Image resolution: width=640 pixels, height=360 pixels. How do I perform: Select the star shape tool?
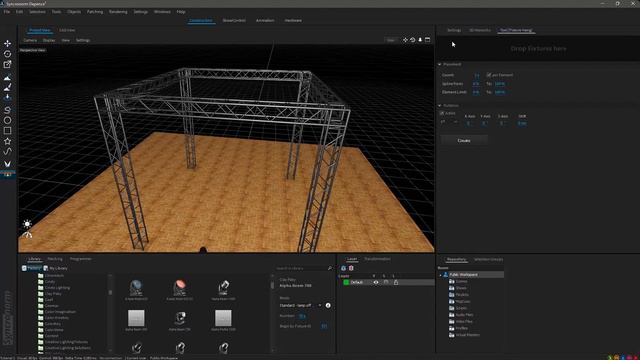[x=7, y=141]
